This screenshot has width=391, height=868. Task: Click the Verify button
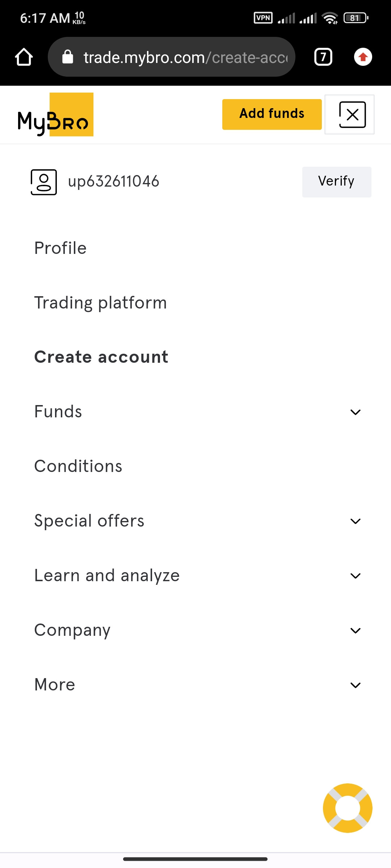point(336,182)
